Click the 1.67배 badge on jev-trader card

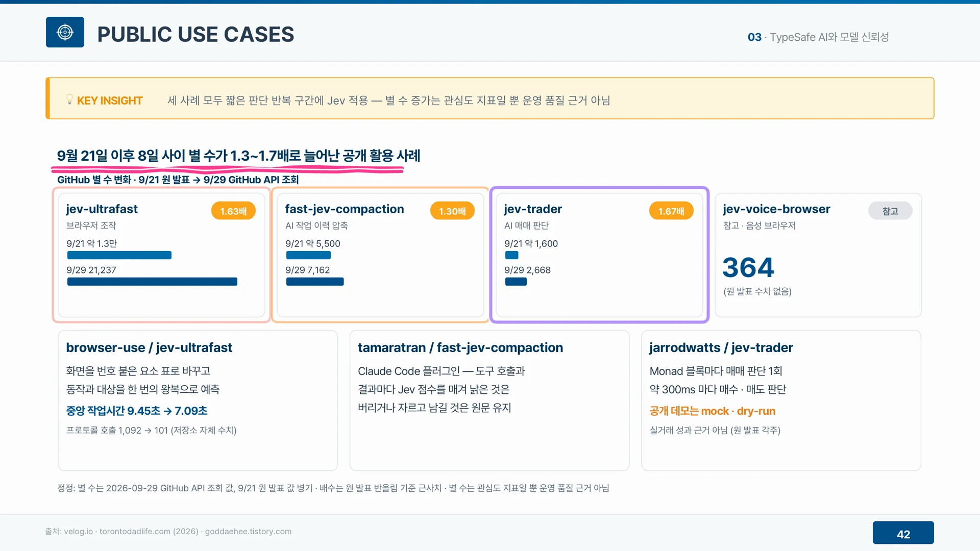point(671,211)
